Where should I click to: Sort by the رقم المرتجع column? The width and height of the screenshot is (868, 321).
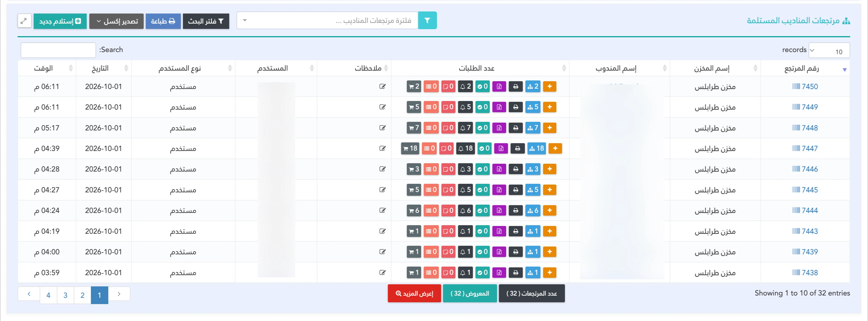click(805, 68)
